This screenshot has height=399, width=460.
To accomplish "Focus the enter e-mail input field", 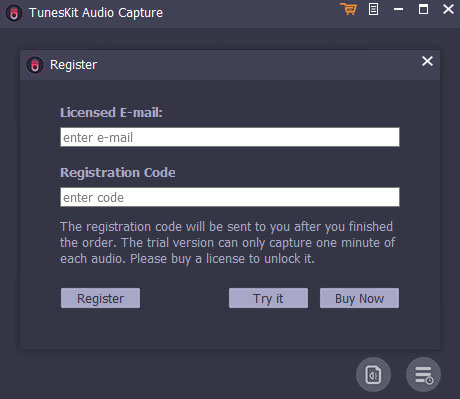I will 230,137.
